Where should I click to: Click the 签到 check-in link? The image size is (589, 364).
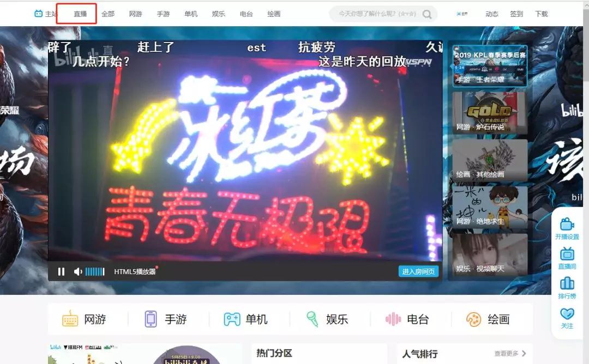tap(516, 14)
